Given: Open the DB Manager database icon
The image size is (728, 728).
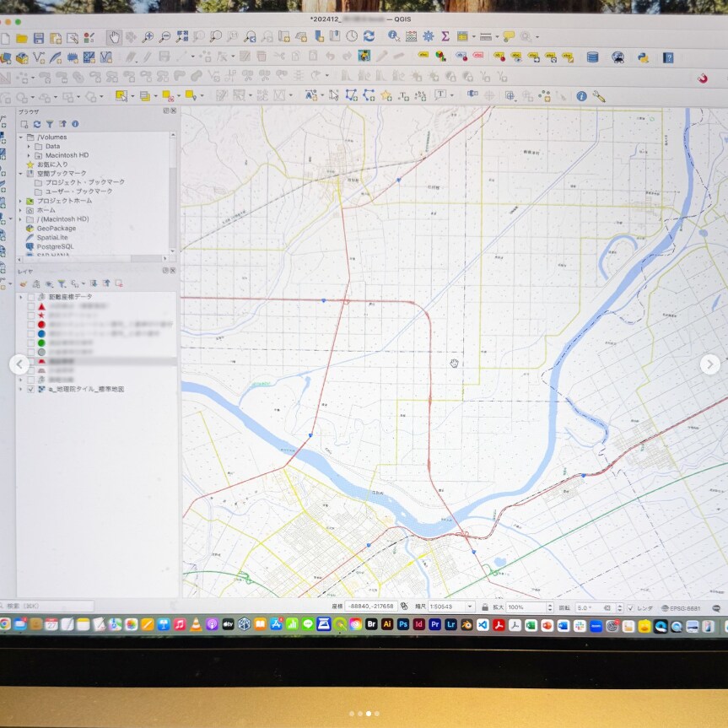Looking at the screenshot, I should coord(592,57).
